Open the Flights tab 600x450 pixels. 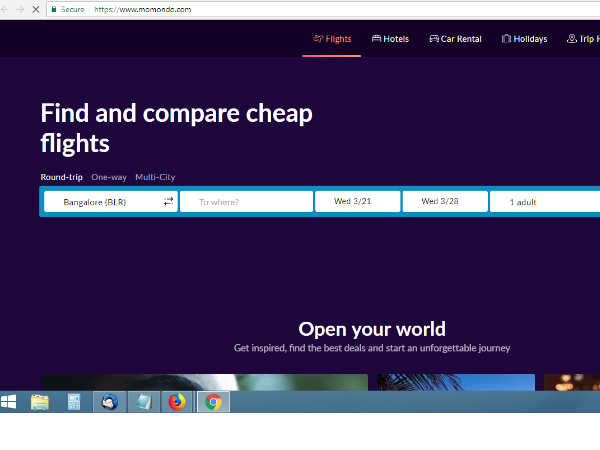click(332, 39)
